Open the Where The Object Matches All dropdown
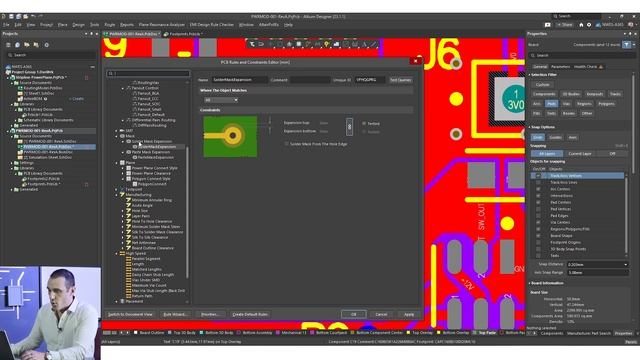The image size is (640, 360). click(221, 100)
